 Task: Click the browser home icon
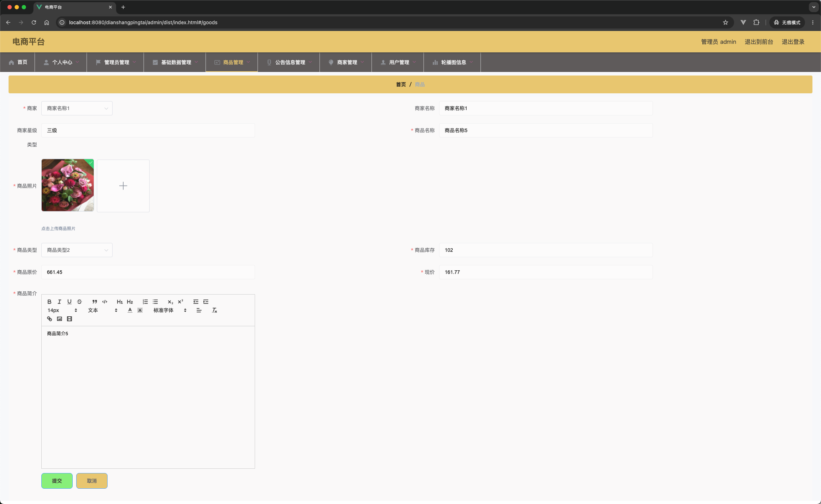pyautogui.click(x=47, y=22)
